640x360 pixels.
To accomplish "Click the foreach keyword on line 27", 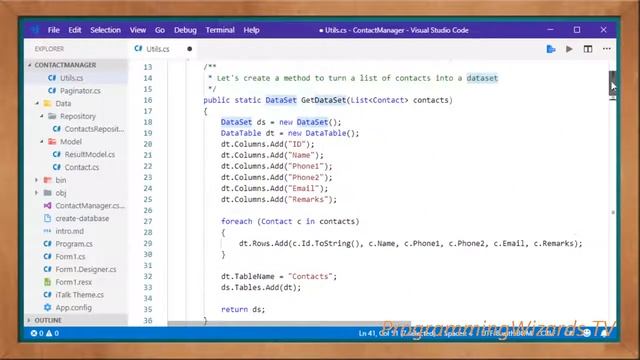I will [237, 222].
